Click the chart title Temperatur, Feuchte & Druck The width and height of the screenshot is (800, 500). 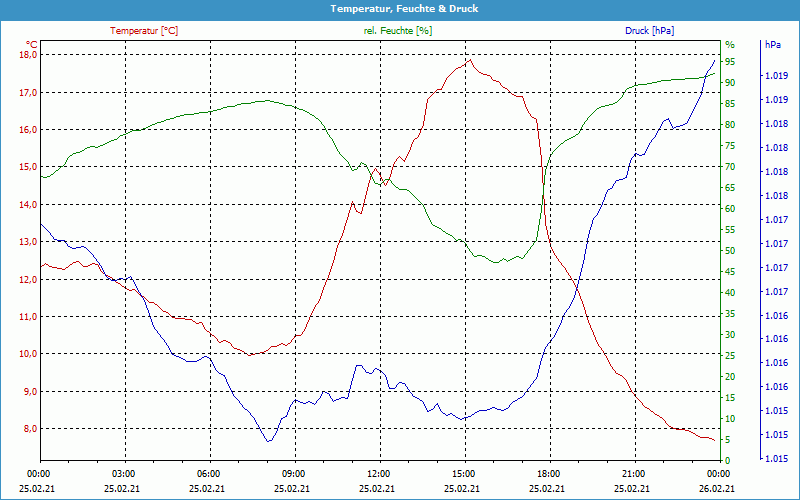click(404, 9)
